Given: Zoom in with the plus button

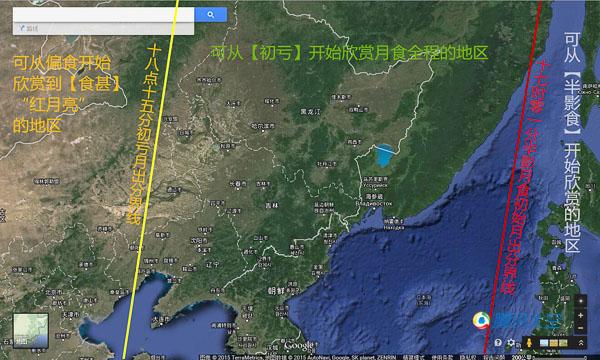Looking at the screenshot, I should coord(580,315).
